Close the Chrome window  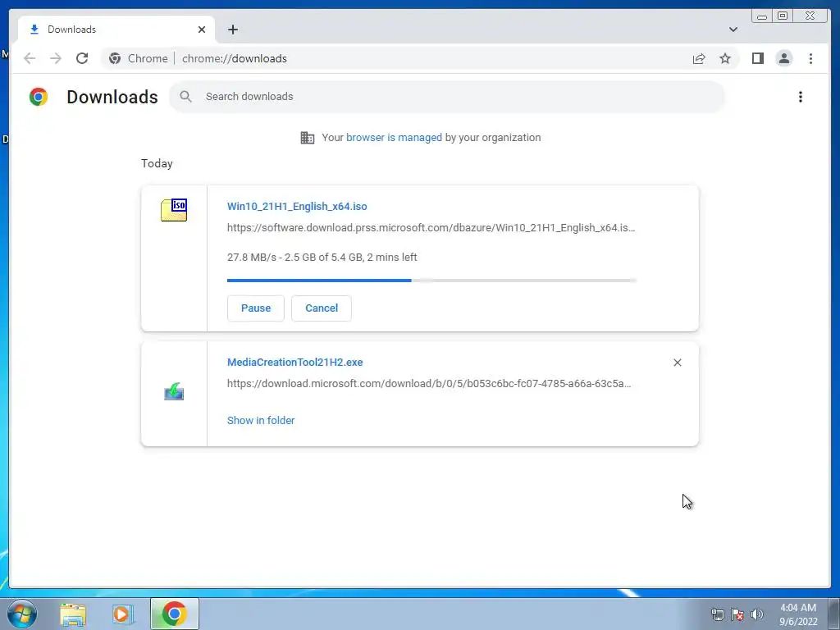click(810, 16)
